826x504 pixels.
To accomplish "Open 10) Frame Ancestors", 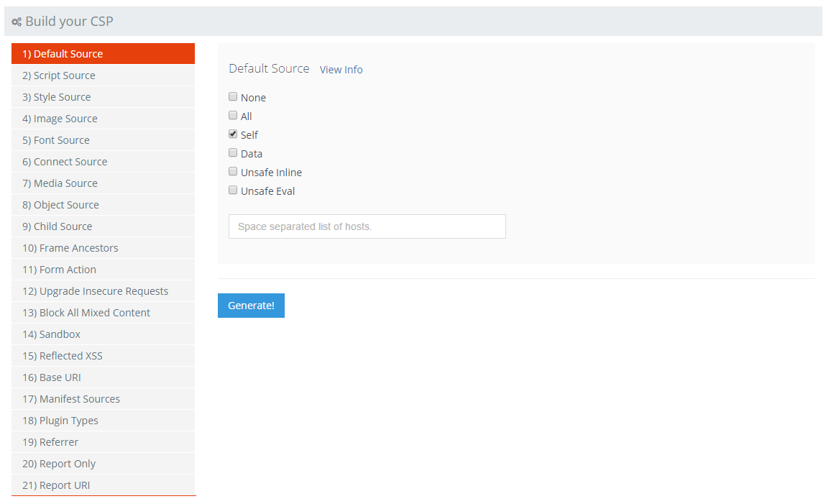I will 104,248.
